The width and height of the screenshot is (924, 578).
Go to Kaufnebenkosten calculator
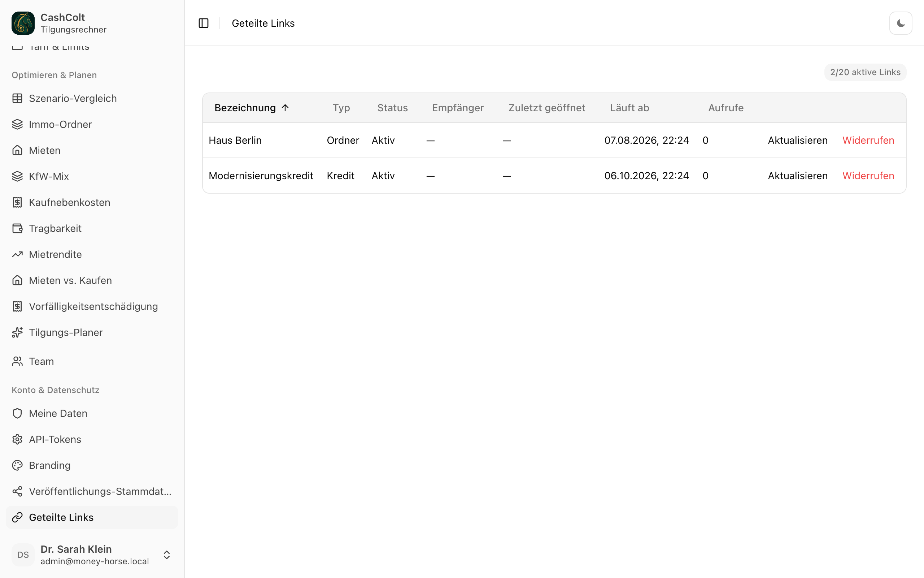tap(92, 202)
